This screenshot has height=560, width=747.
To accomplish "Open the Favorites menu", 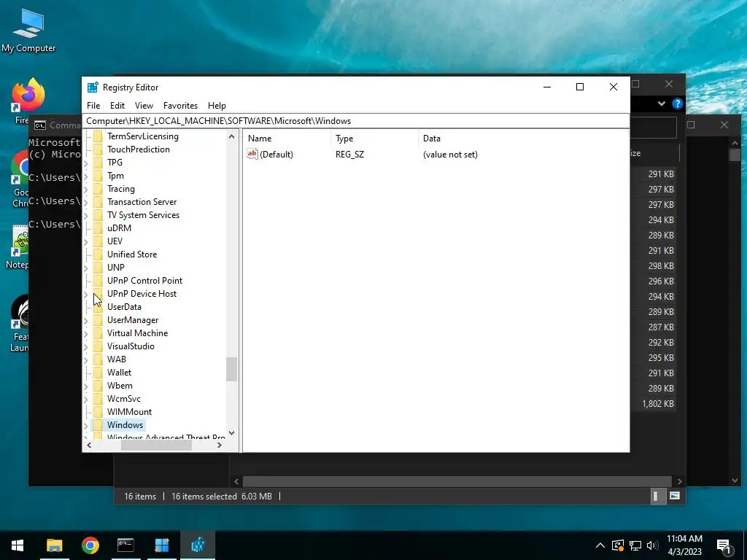I will [x=180, y=106].
